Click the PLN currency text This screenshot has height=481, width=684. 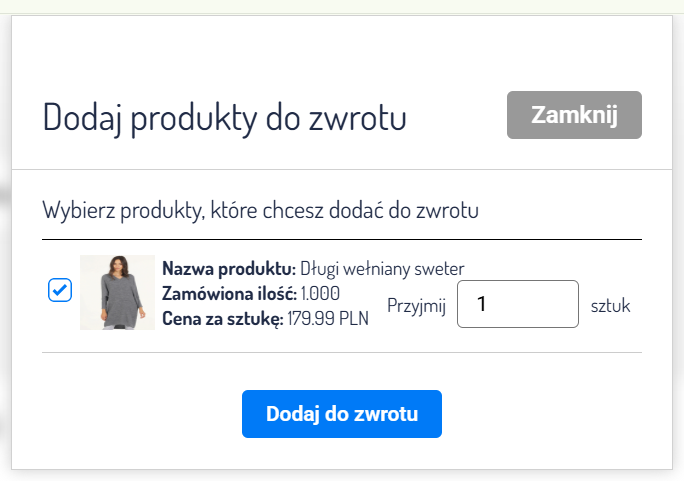[354, 320]
